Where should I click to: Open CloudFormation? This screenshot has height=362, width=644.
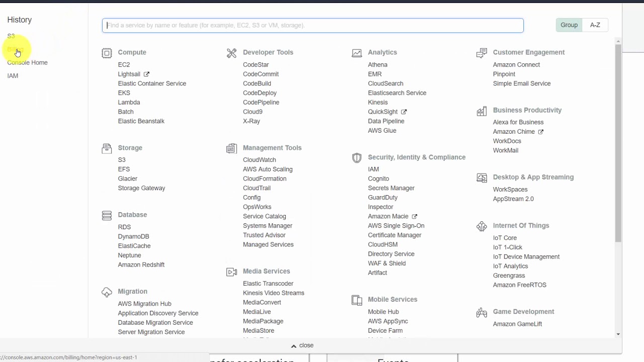click(265, 178)
